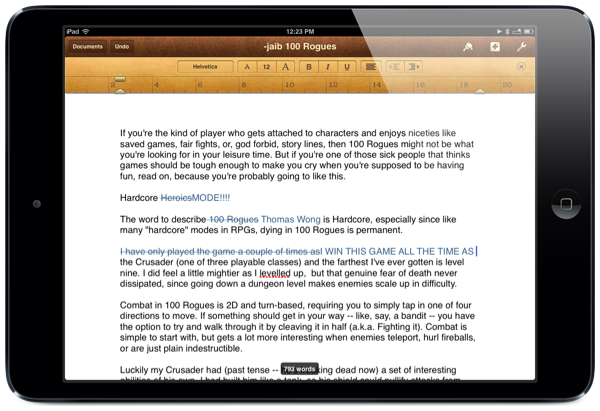Toggle bold formatting
The height and width of the screenshot is (411, 600).
(x=309, y=67)
